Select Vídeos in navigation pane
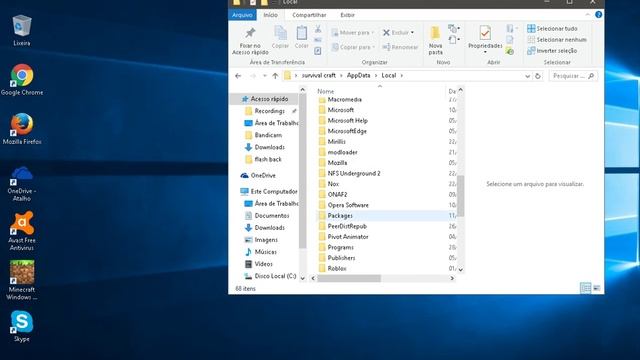Image resolution: width=640 pixels, height=360 pixels. tap(263, 264)
